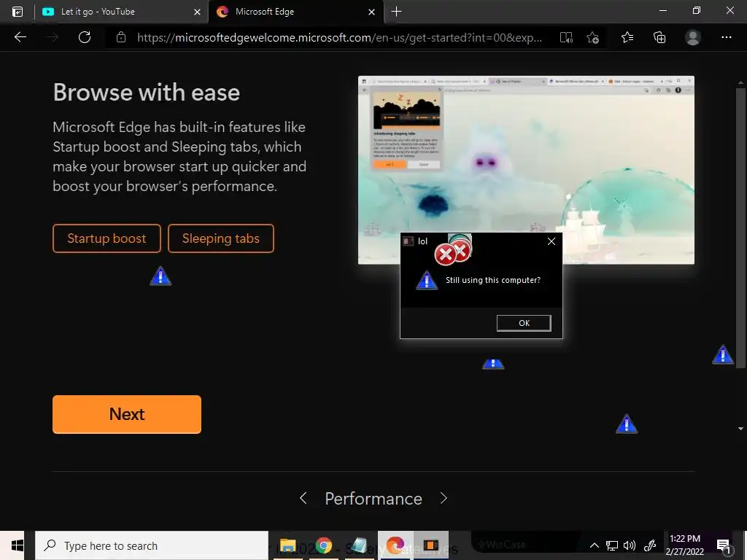
Task: Select the Startup boost button
Action: (x=107, y=238)
